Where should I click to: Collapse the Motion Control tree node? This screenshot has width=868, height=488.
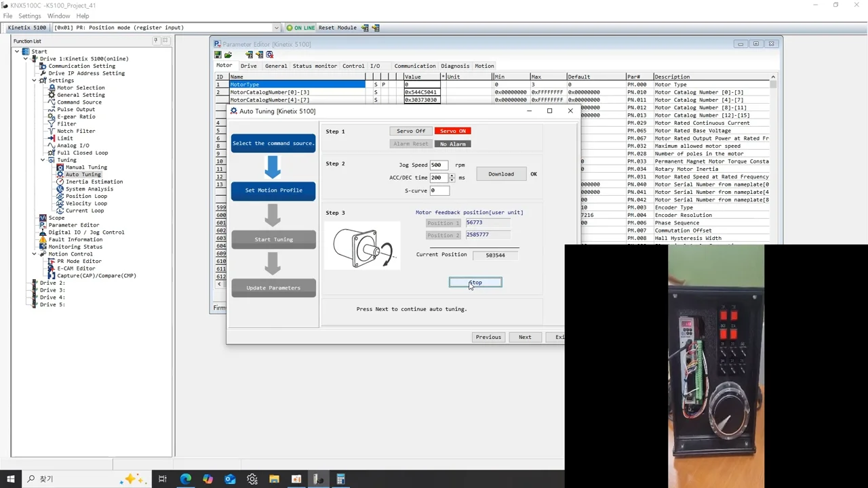[x=34, y=254]
